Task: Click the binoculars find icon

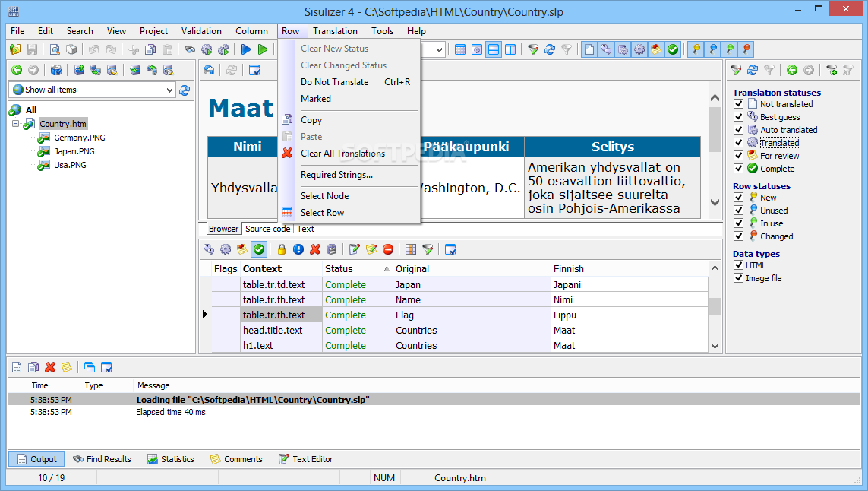Action: pos(190,49)
